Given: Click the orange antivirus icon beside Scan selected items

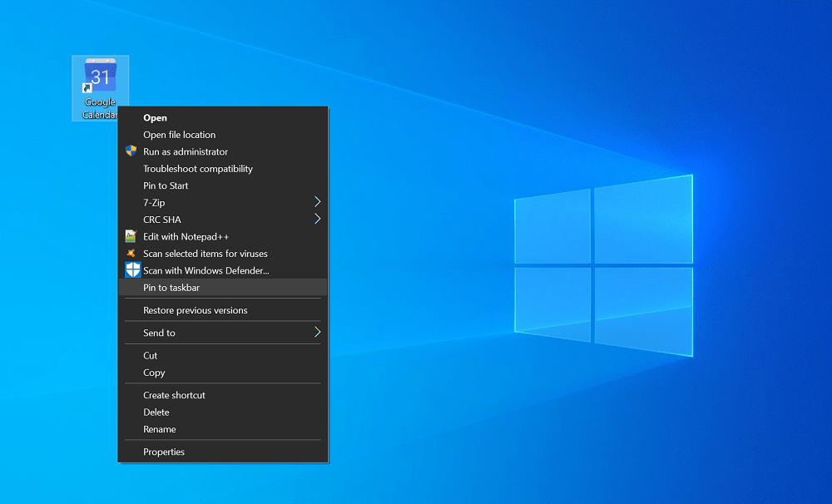Looking at the screenshot, I should pyautogui.click(x=131, y=253).
